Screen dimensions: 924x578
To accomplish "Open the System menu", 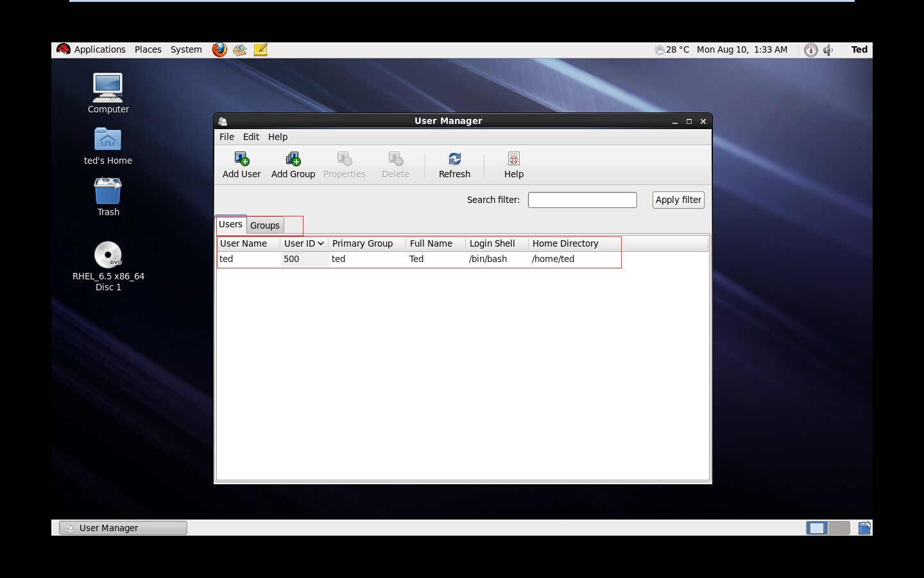I will click(186, 49).
